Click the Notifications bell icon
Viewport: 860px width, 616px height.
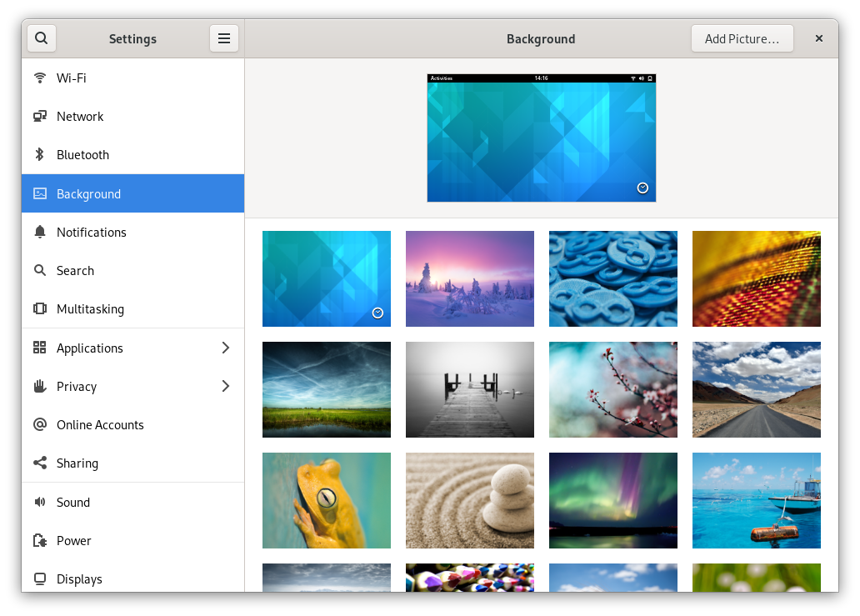39,233
